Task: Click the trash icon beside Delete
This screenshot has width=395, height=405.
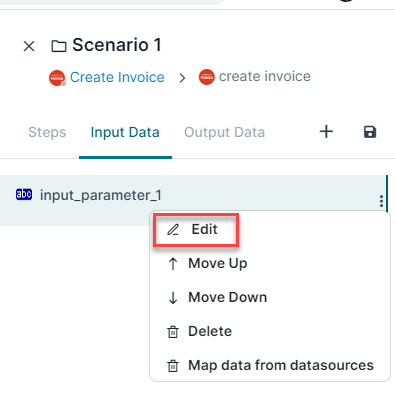Action: click(x=173, y=332)
